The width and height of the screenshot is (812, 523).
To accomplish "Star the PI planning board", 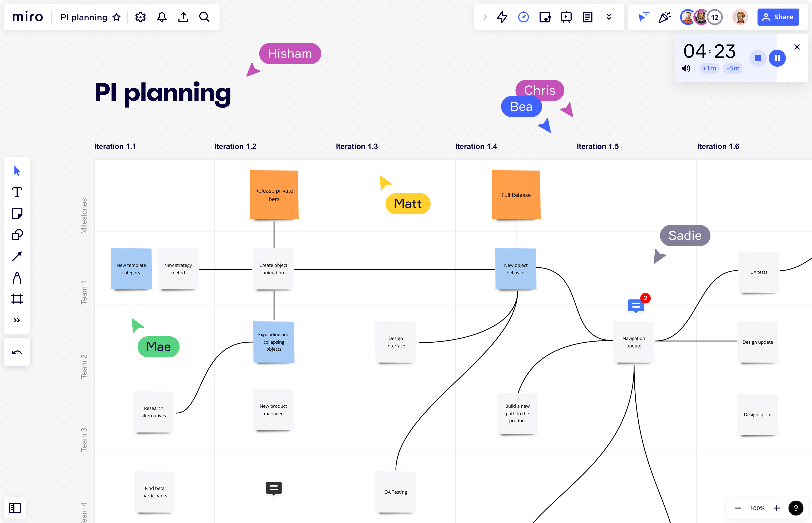I will tap(116, 17).
